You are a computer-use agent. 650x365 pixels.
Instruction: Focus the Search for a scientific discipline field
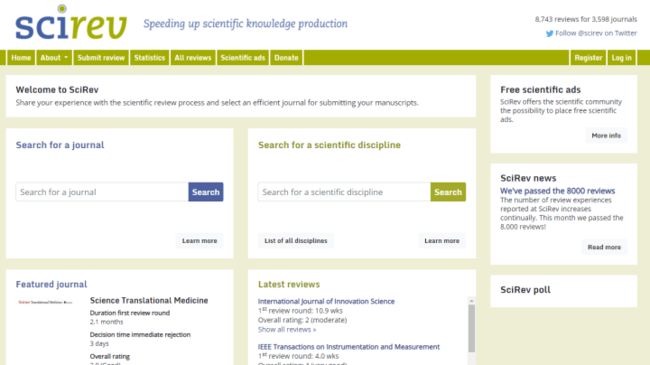pyautogui.click(x=344, y=192)
